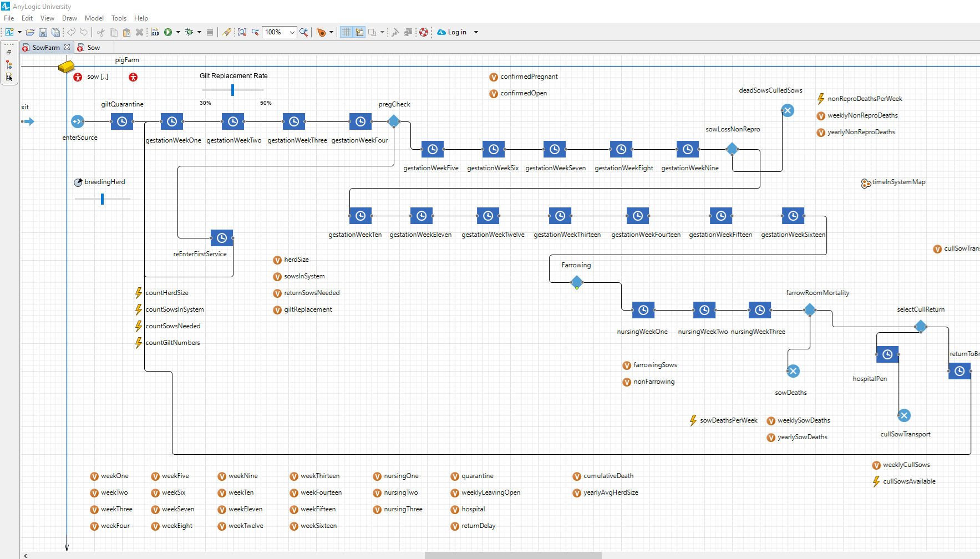The image size is (980, 559).
Task: Save the model with the floppy icon
Action: [43, 32]
